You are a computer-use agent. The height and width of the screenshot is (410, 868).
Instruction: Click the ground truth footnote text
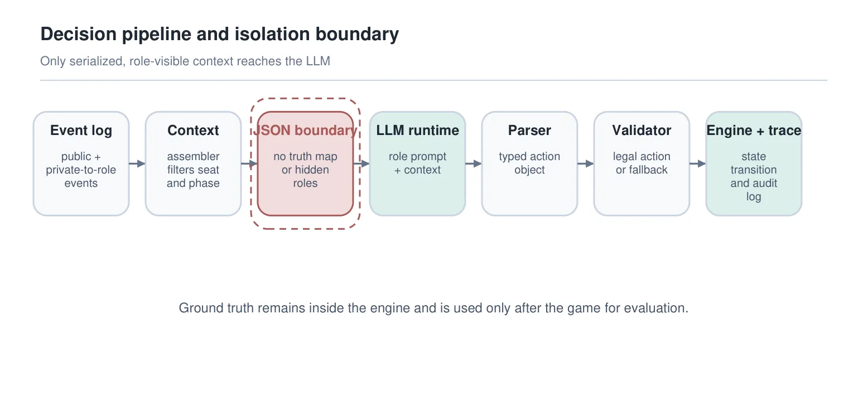(433, 308)
